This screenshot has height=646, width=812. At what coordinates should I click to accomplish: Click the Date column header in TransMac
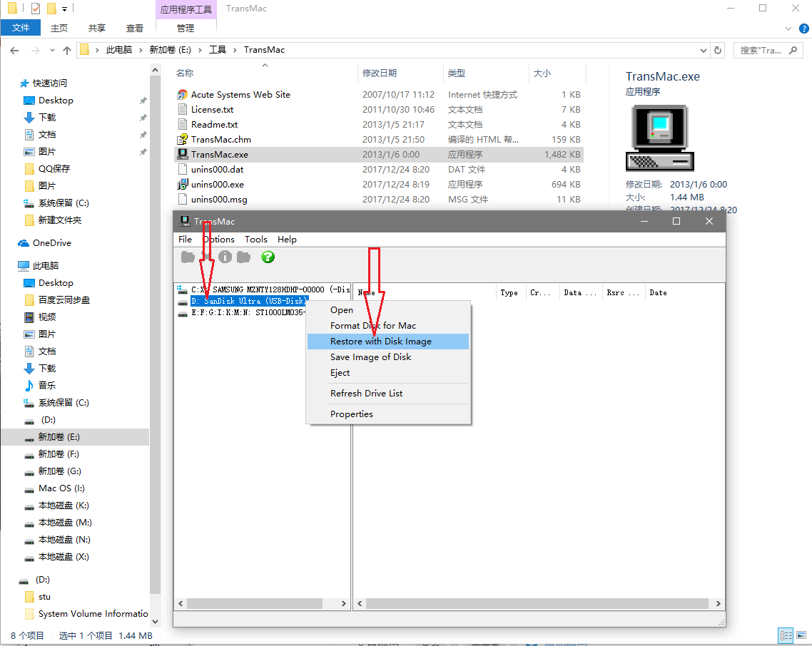pos(684,293)
